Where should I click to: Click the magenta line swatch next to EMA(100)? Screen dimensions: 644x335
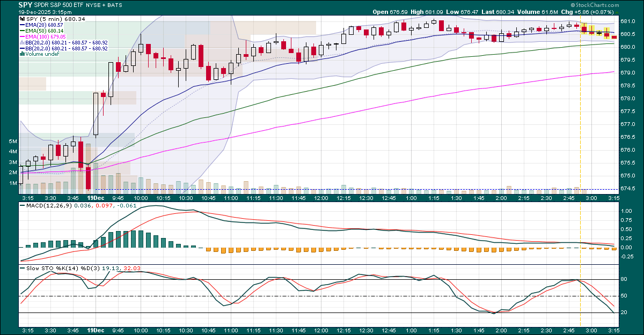pyautogui.click(x=22, y=37)
